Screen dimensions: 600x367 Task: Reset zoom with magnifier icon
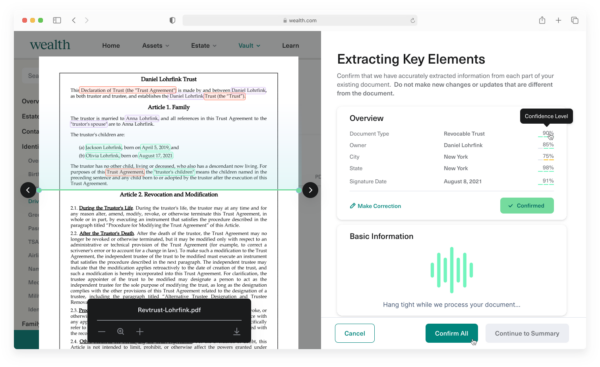121,331
